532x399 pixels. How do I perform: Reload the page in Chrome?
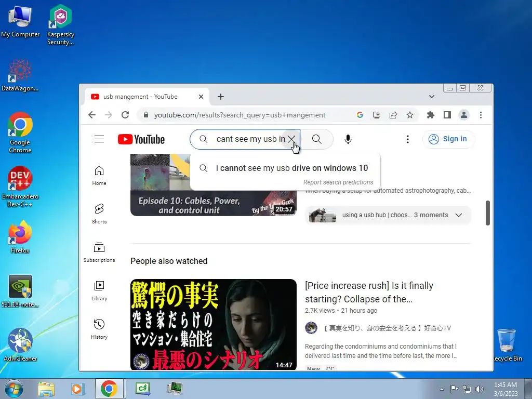pos(125,115)
